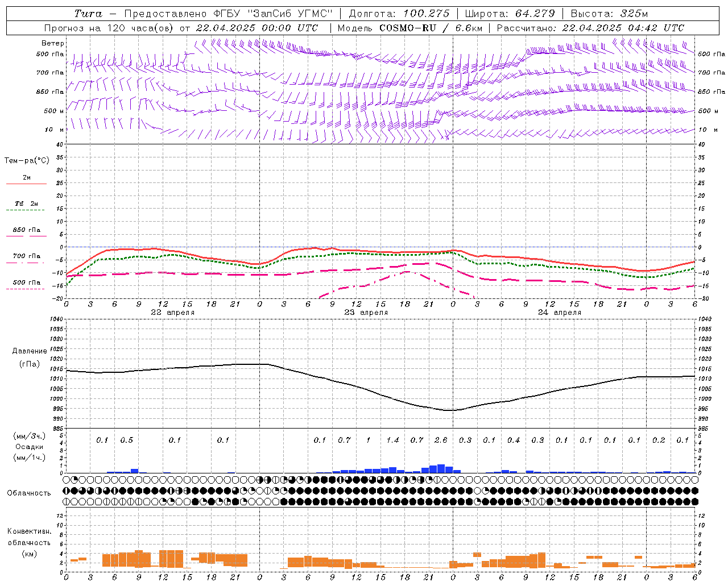Click the 'Давление' pressure label
The width and height of the screenshot is (728, 582).
coord(30,351)
